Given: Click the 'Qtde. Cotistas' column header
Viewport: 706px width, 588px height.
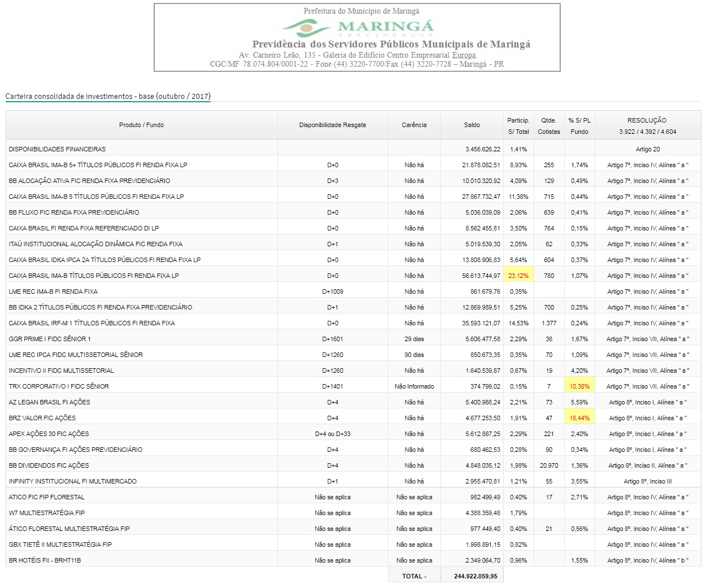Looking at the screenshot, I should pos(548,125).
